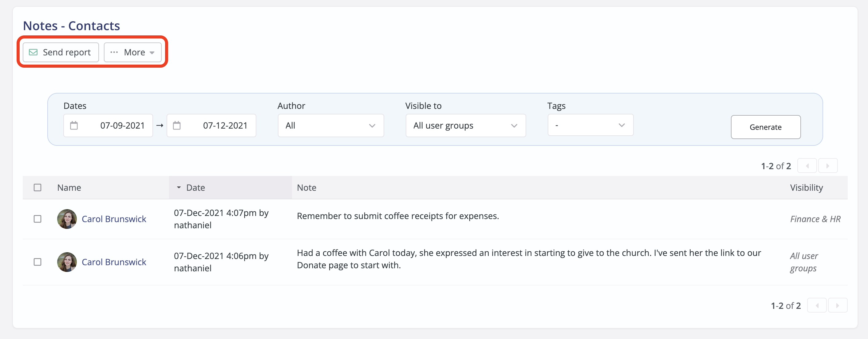Check the box for the Donate page note
Image resolution: width=868 pixels, height=339 pixels.
click(38, 262)
